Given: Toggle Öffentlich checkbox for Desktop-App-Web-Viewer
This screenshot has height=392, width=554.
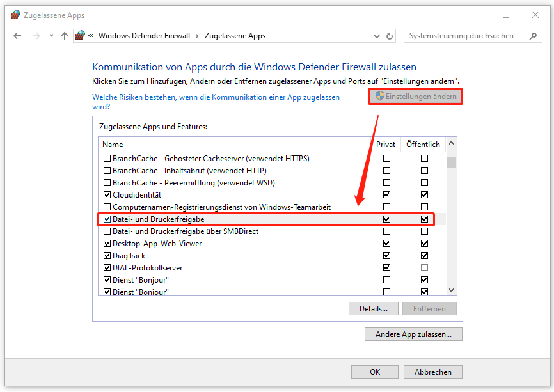Looking at the screenshot, I should [424, 244].
